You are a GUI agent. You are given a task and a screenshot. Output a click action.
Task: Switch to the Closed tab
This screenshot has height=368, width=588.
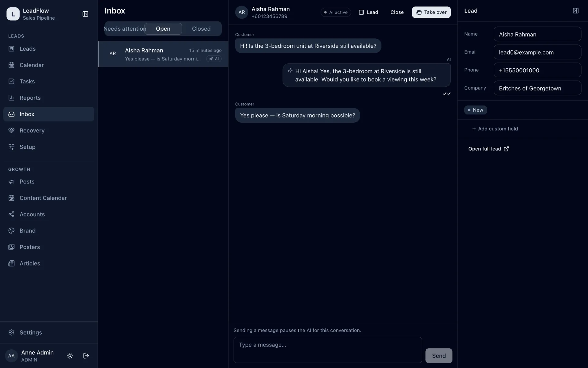click(x=201, y=29)
